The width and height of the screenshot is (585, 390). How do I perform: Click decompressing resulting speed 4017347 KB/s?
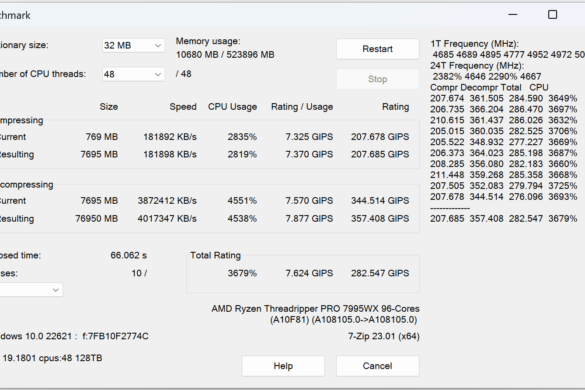(167, 219)
